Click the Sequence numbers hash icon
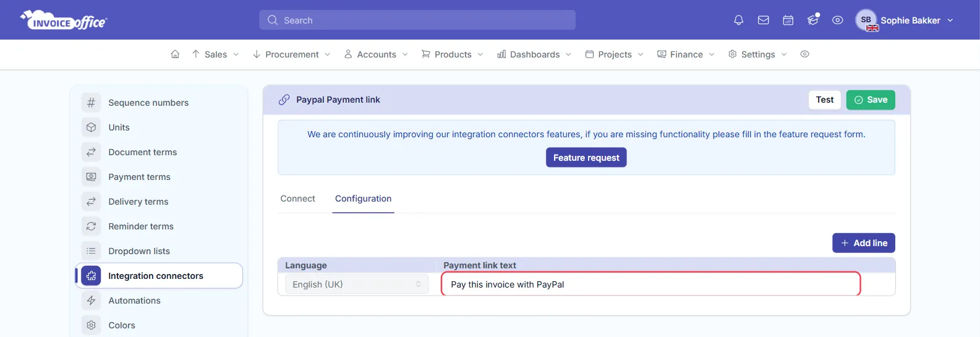 point(91,103)
